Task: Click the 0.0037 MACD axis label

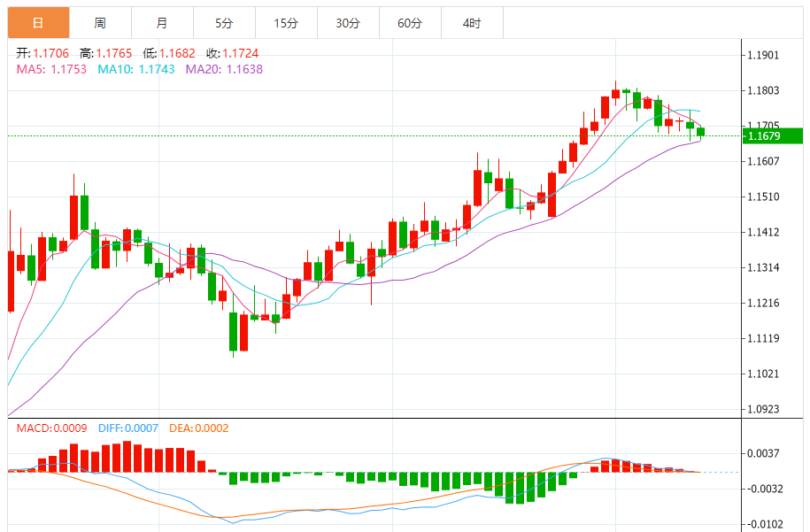Action: [763, 453]
